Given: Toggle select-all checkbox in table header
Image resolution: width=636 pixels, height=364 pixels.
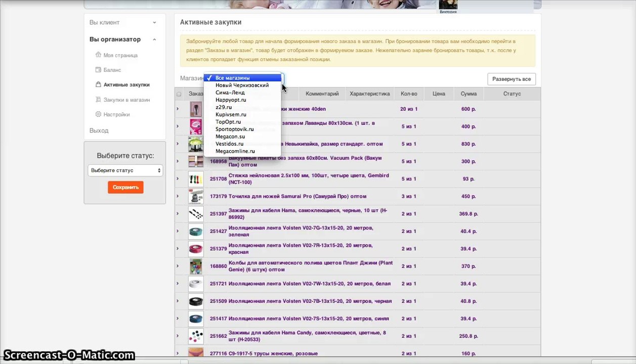Looking at the screenshot, I should [179, 94].
